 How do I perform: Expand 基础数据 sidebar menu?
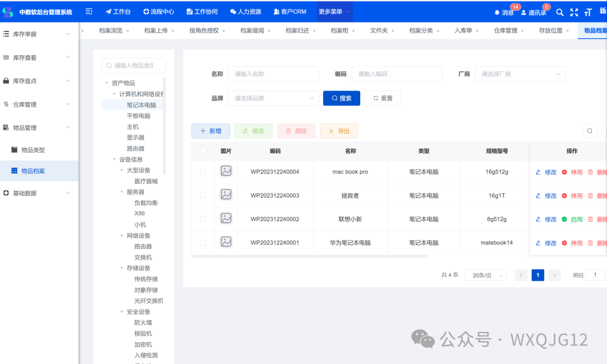click(x=39, y=193)
